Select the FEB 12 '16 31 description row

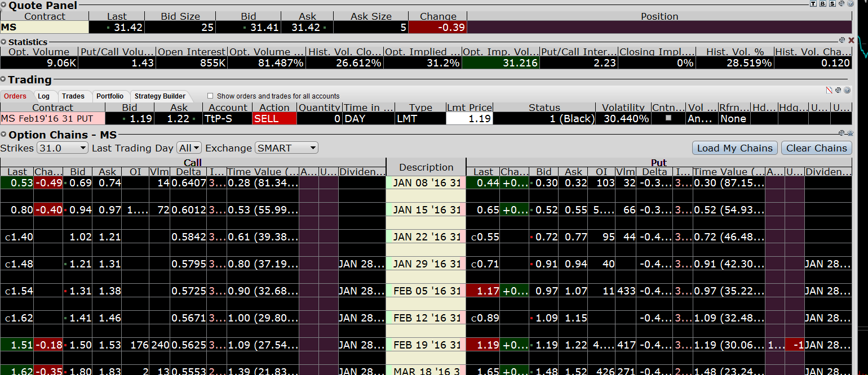426,318
